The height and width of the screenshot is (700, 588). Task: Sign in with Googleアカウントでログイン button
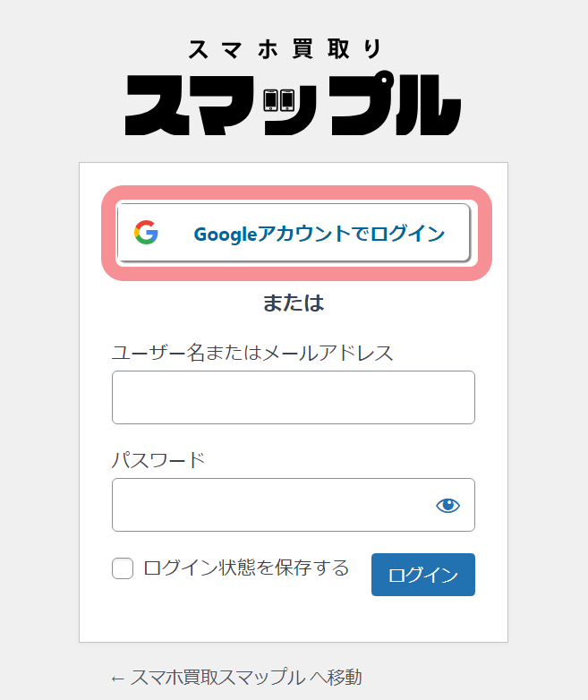tap(294, 233)
